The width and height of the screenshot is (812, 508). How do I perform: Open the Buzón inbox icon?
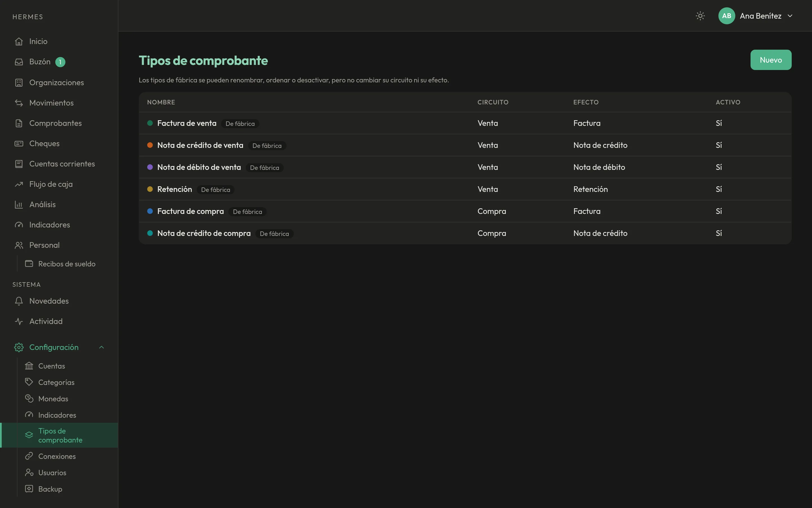click(19, 62)
